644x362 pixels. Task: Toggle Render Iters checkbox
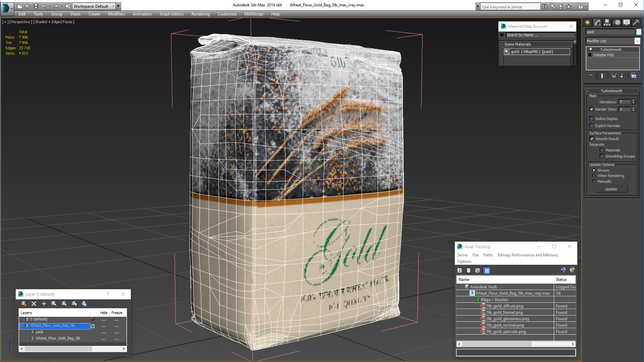tap(592, 109)
